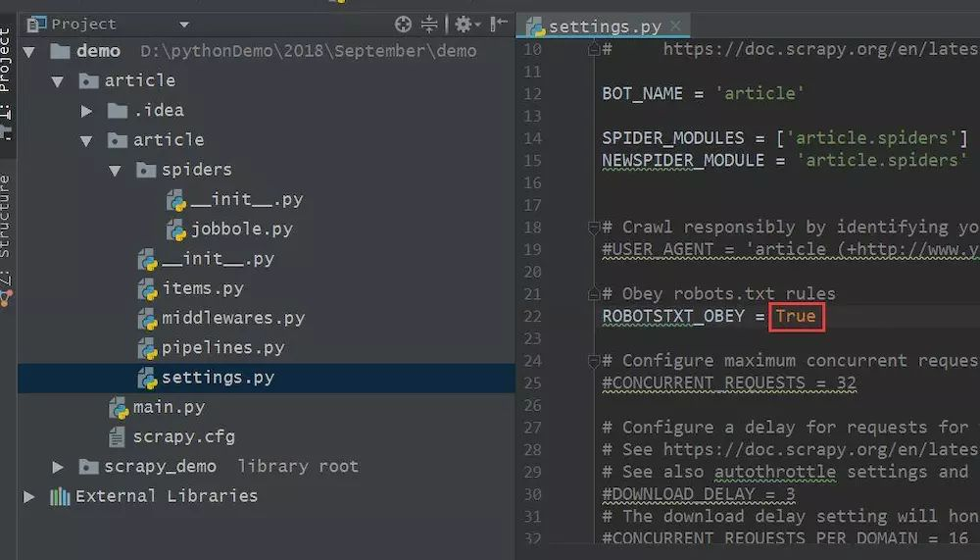Open middlewares.py file
This screenshot has width=980, height=560.
267,318
